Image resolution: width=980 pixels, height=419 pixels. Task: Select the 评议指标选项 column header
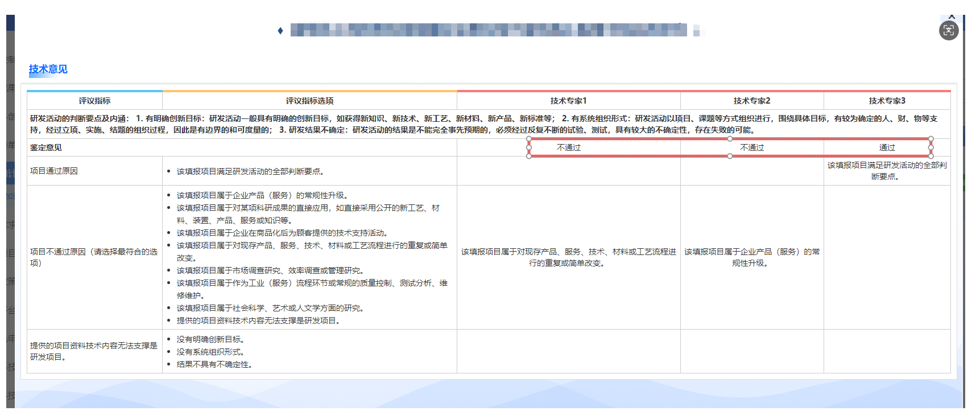click(309, 101)
